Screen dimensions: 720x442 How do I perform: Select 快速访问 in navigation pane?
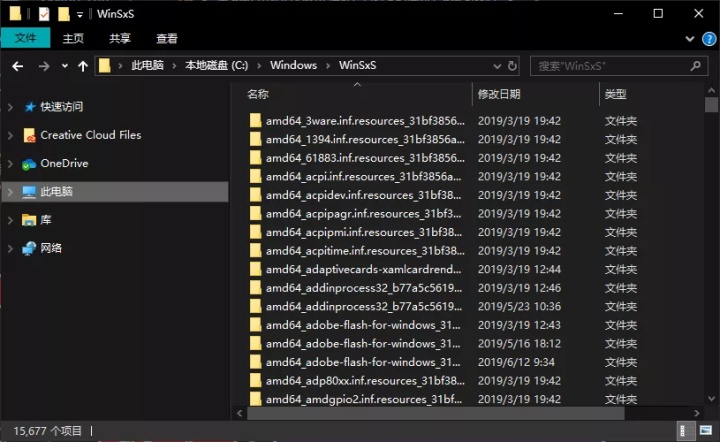(x=62, y=107)
